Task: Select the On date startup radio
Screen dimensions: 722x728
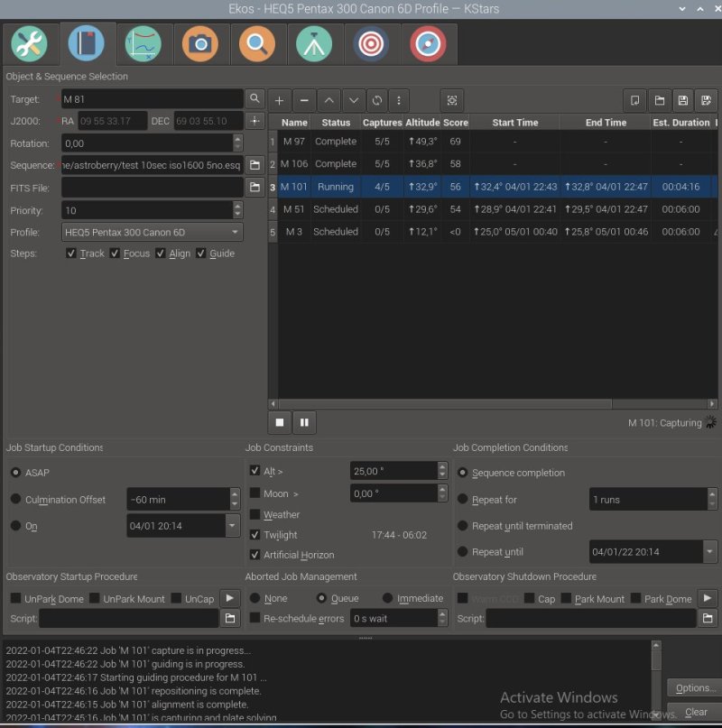Action: 16,525
